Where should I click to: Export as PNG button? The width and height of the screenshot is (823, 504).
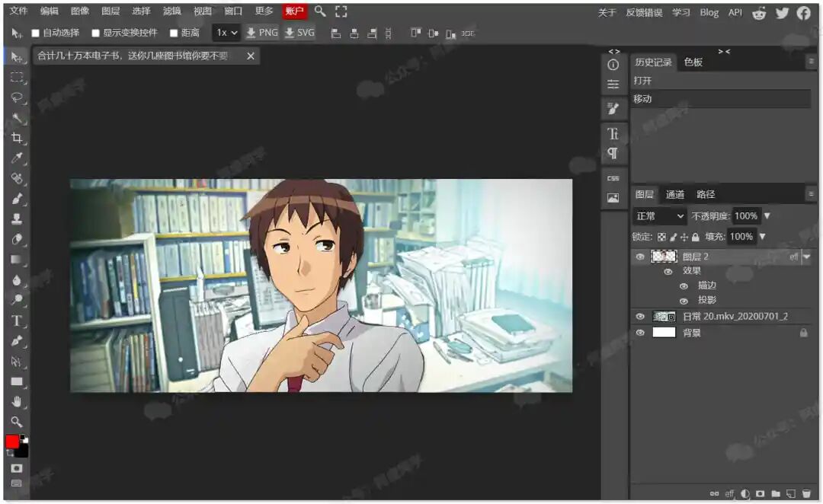pos(262,33)
